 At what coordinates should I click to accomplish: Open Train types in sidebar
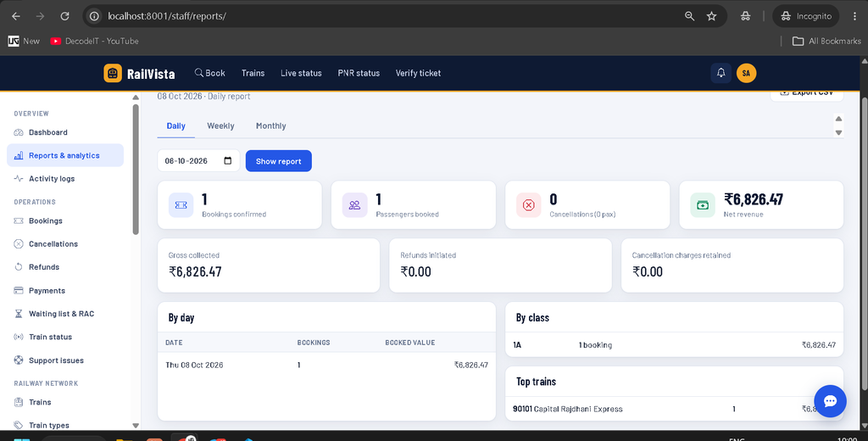coord(64,425)
